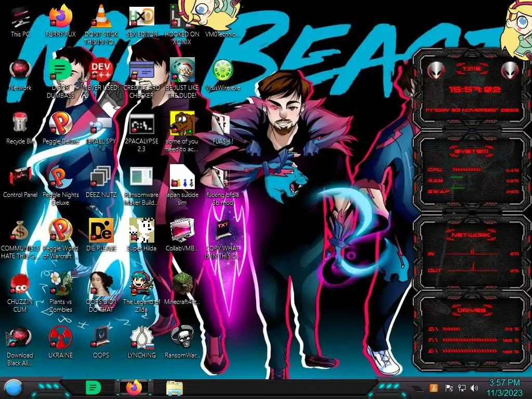Click the left alien head on Time widget

[436, 71]
